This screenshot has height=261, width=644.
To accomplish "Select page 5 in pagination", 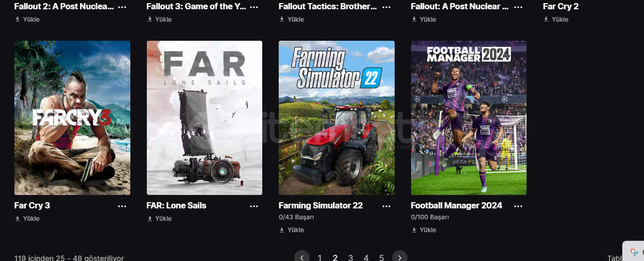I will [x=381, y=257].
